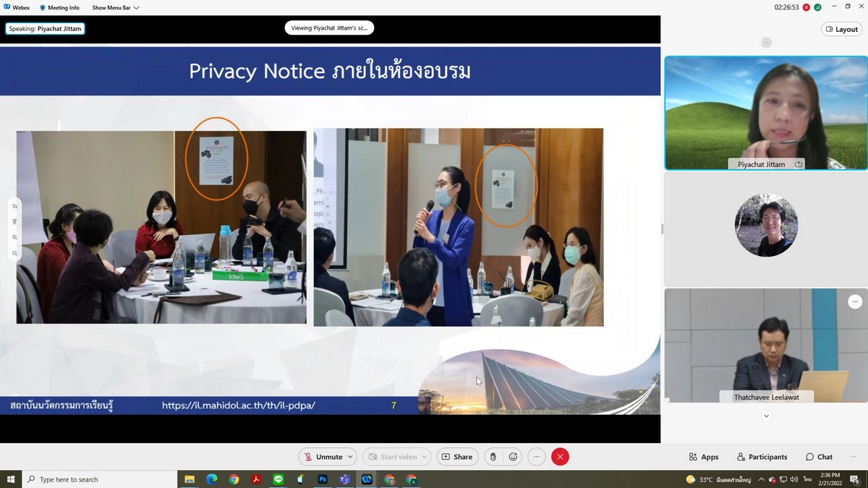The width and height of the screenshot is (868, 488).
Task: Click the annotate tool in the left toolbar
Action: click(x=14, y=206)
